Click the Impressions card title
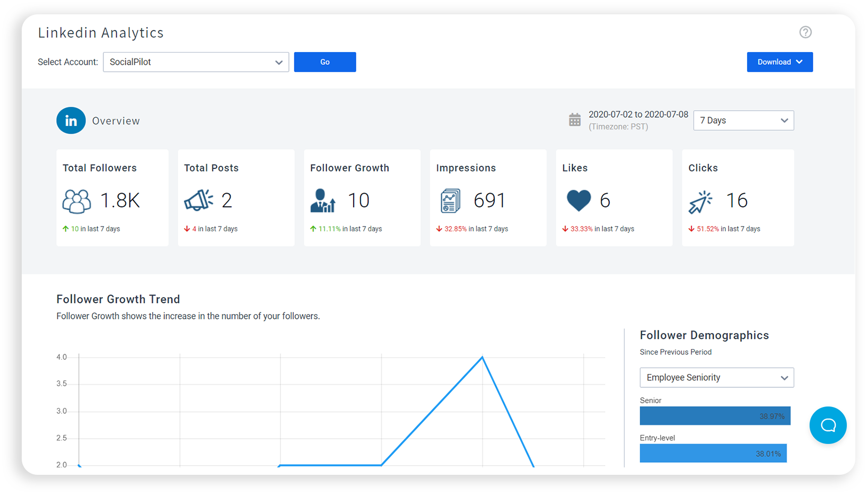Screen dimensions: 868x495 466,168
